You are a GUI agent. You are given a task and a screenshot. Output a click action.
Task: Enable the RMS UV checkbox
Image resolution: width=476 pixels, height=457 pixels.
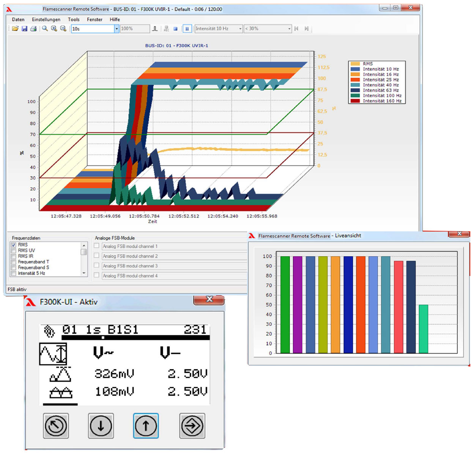pyautogui.click(x=14, y=251)
